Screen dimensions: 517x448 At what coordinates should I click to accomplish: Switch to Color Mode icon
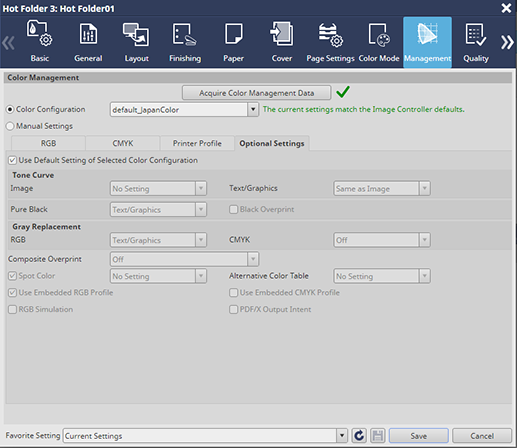(x=379, y=34)
